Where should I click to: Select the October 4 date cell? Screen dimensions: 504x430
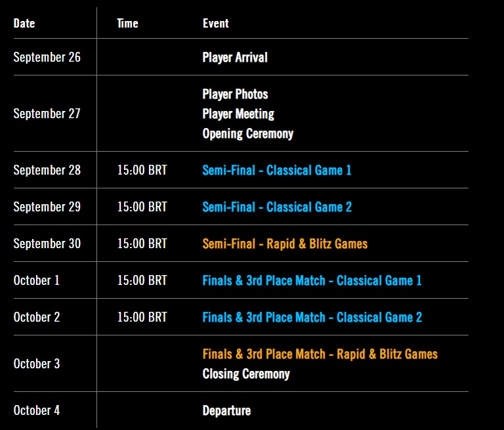click(36, 410)
